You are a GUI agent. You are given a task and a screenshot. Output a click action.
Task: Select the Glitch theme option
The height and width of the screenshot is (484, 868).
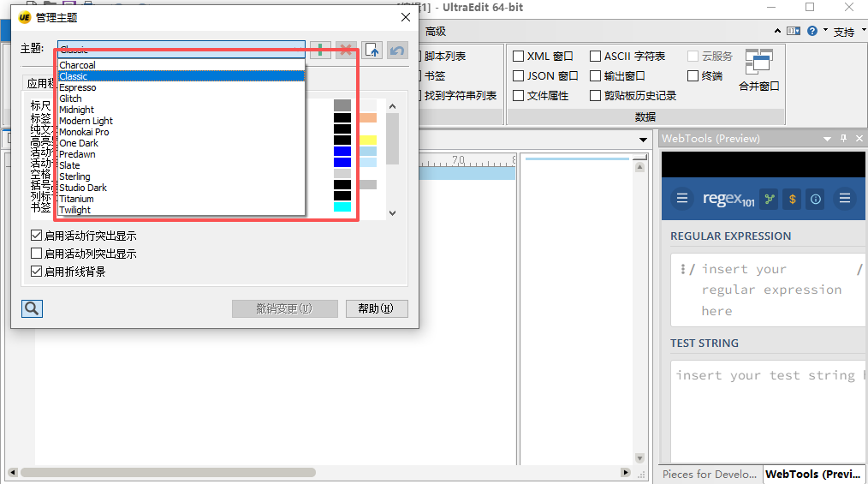(x=181, y=99)
